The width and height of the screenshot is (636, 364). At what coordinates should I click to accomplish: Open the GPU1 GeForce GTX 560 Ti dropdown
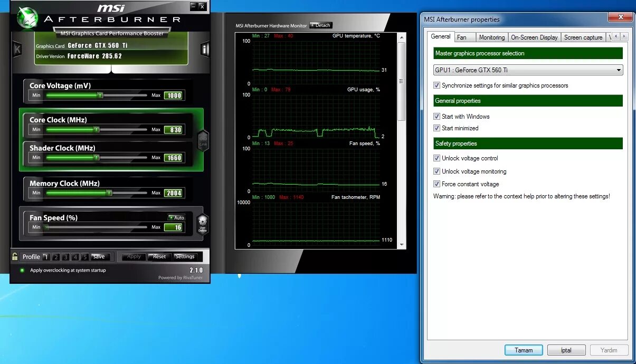(x=528, y=70)
